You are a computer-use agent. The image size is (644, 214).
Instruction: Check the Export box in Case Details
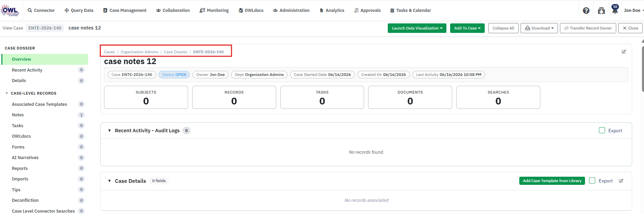[592, 180]
